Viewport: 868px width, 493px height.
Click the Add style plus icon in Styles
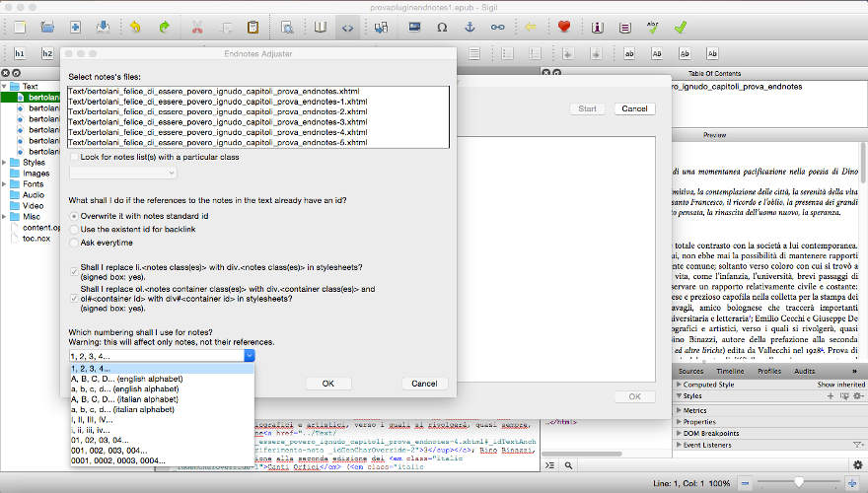[831, 396]
